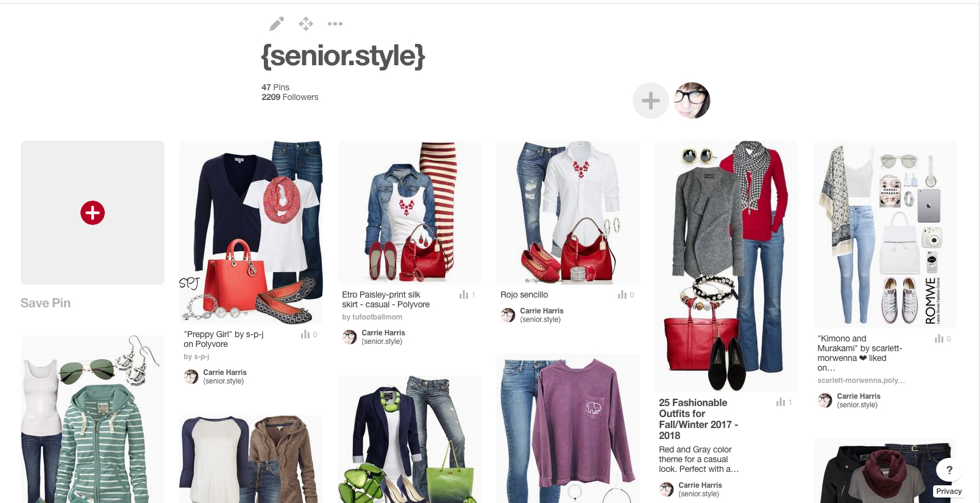The image size is (980, 503).
Task: Click the purple elephant long-sleeve shirt pin
Action: [568, 429]
